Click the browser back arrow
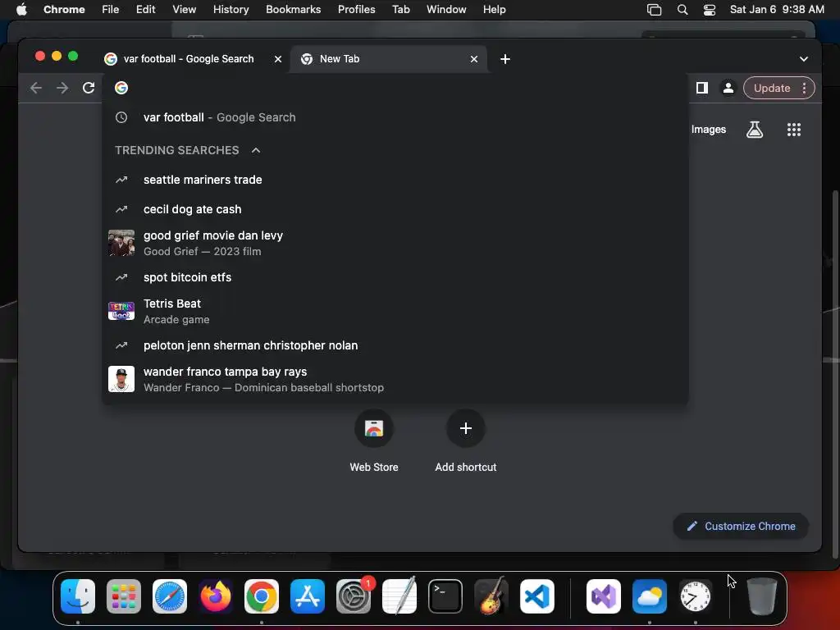 pyautogui.click(x=36, y=88)
